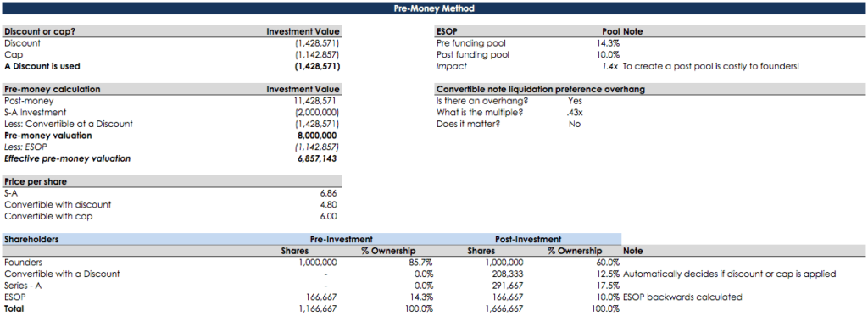The width and height of the screenshot is (868, 316).
Task: Select the 'Is there an overhang?' answer Yes
Action: point(576,101)
